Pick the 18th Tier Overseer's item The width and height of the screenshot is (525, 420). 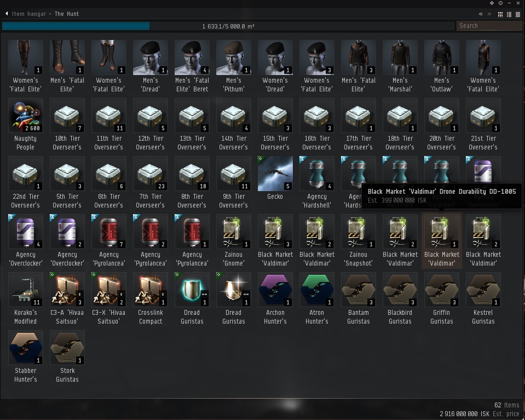[x=400, y=125]
